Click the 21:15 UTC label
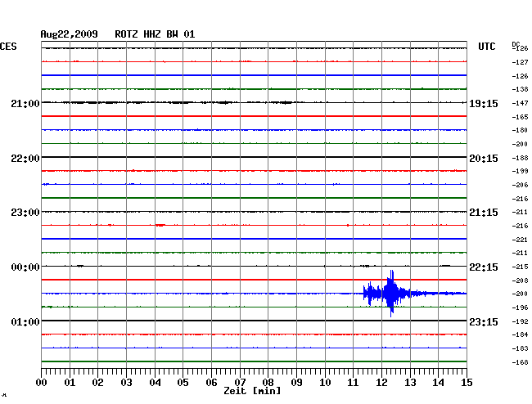 point(484,213)
